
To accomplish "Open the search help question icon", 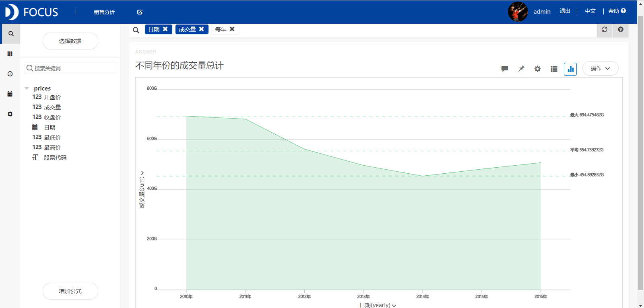I will pos(621,29).
